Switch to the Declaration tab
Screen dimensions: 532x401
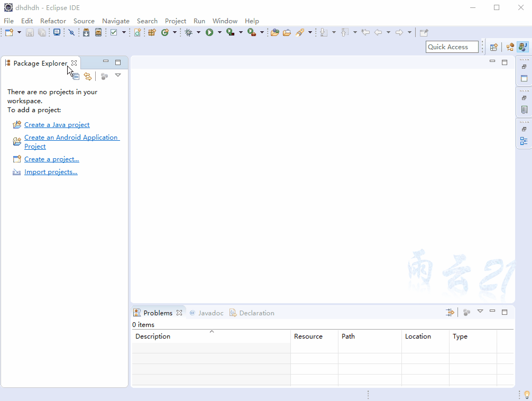pos(252,313)
